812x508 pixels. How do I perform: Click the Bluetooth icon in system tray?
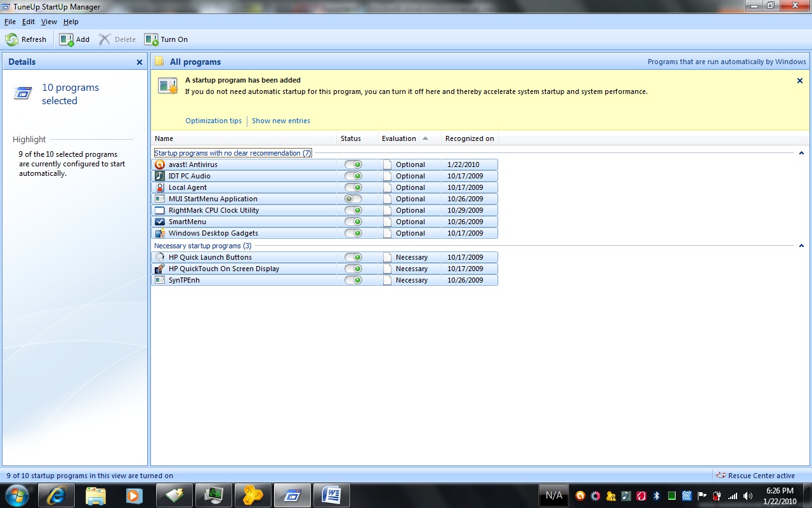(657, 496)
